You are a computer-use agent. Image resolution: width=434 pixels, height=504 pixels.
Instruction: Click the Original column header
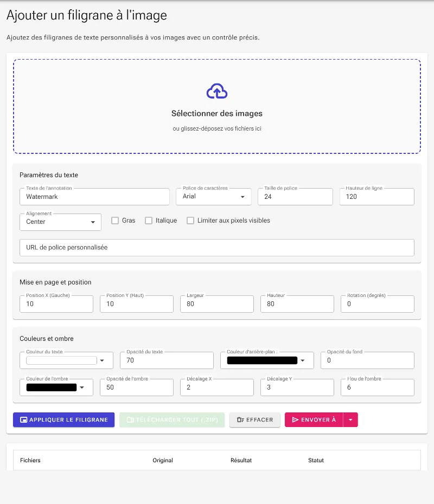(x=163, y=460)
